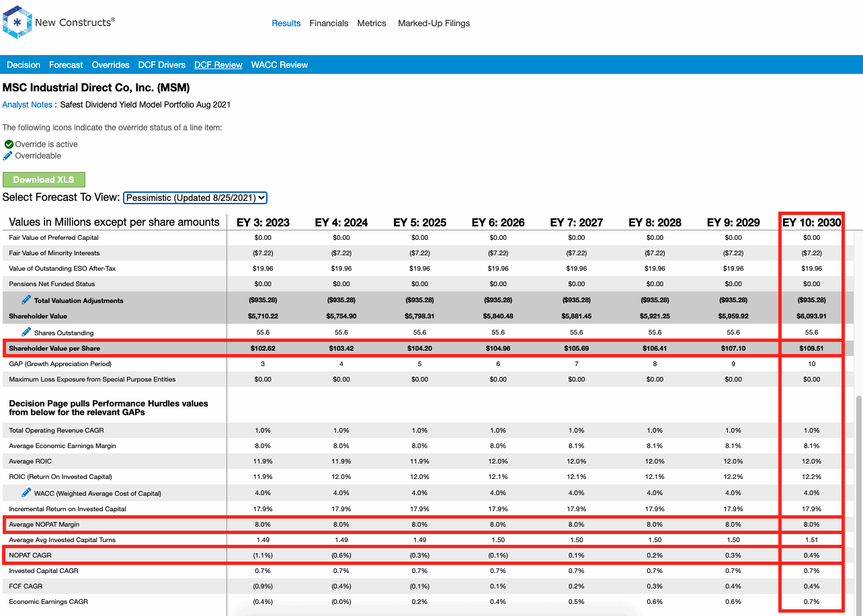Screen dimensions: 863x616
Task: Click the Fair Value of Preferred Capital label
Action: 54,238
